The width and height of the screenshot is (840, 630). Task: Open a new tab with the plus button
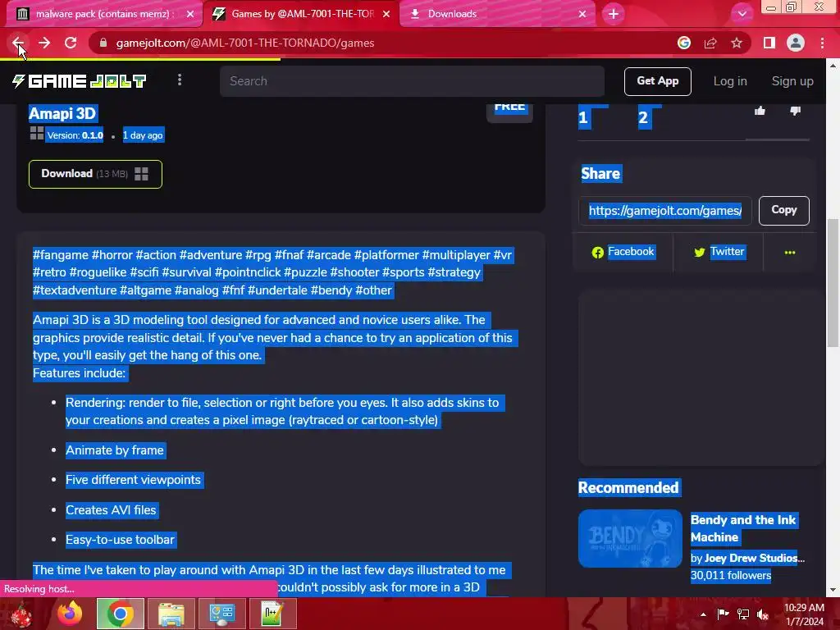(614, 14)
